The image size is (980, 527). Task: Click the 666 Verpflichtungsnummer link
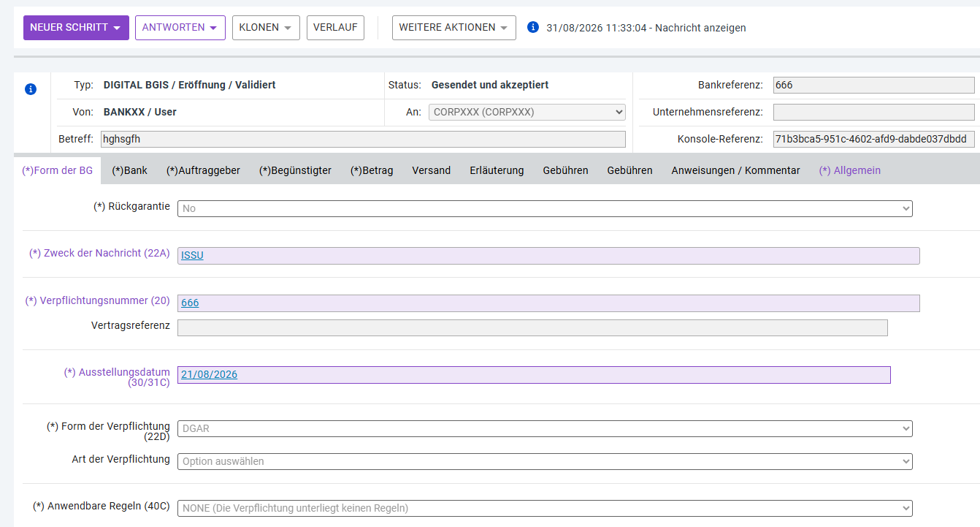(x=190, y=303)
